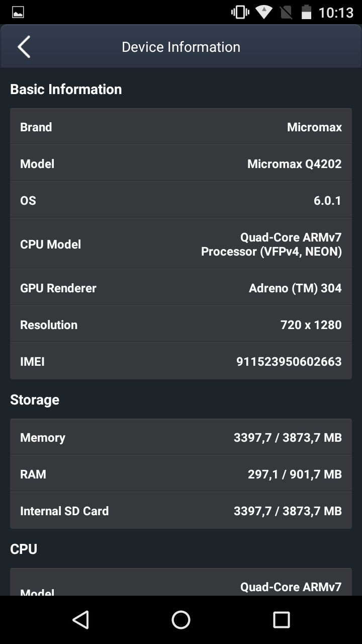Select the Model Micromax Q4202 row

(181, 164)
